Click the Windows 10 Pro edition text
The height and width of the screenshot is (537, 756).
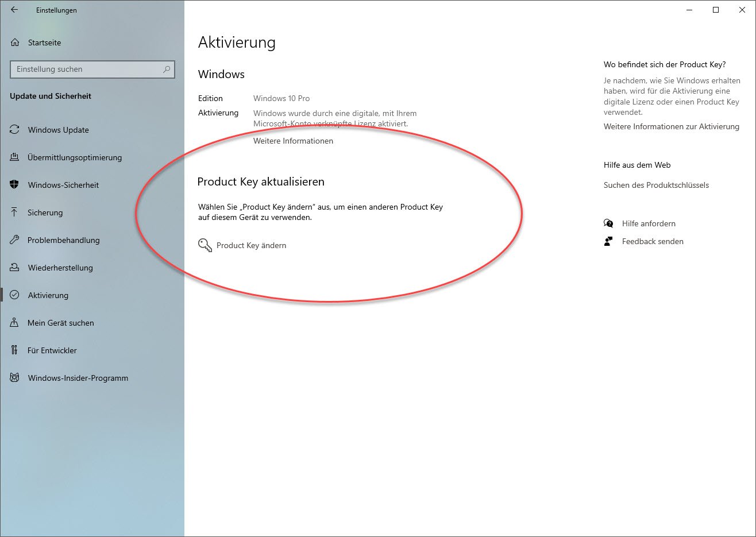(x=281, y=98)
